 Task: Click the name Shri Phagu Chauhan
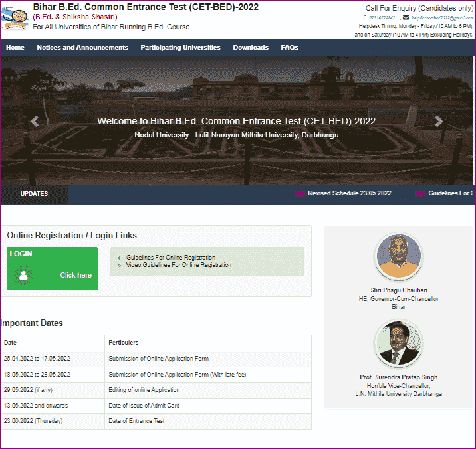click(x=399, y=290)
